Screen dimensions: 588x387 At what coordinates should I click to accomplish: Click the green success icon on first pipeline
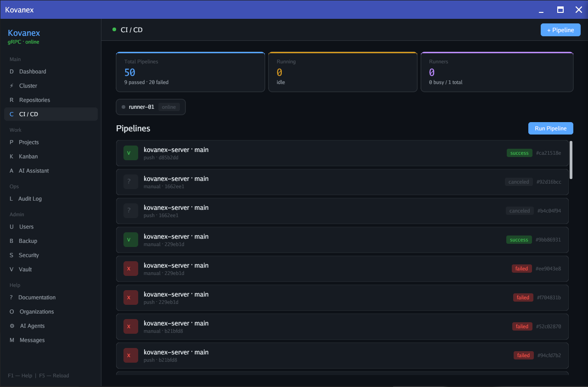point(130,152)
